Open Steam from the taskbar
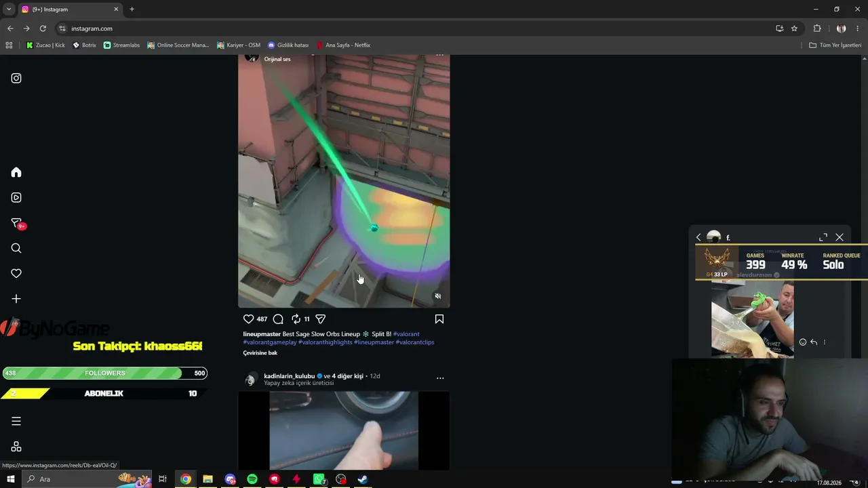This screenshot has height=488, width=868. [x=363, y=479]
